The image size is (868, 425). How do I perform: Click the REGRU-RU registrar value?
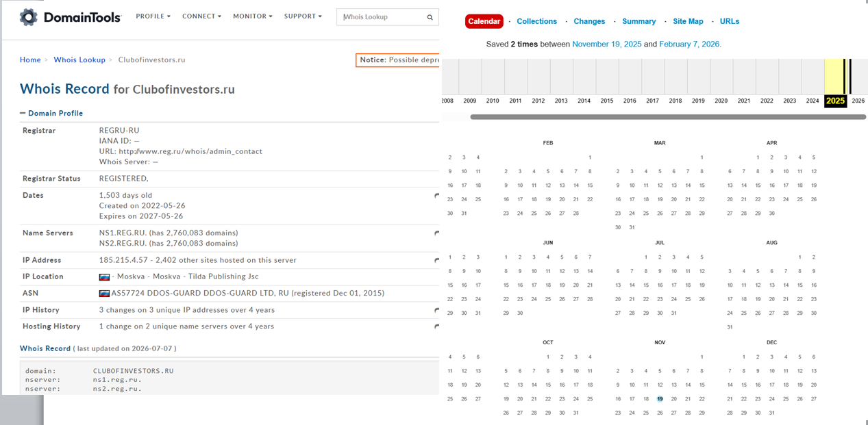point(119,131)
